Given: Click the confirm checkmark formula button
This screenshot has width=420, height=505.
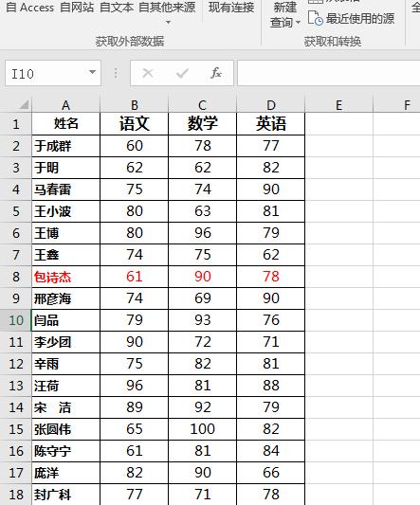Looking at the screenshot, I should [x=182, y=73].
